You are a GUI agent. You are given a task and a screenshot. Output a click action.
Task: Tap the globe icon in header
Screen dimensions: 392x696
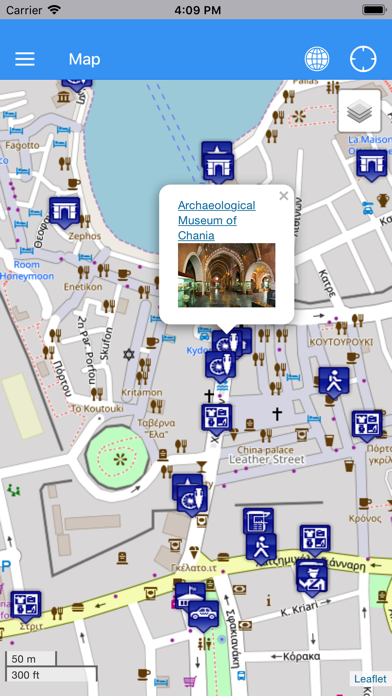tap(317, 59)
